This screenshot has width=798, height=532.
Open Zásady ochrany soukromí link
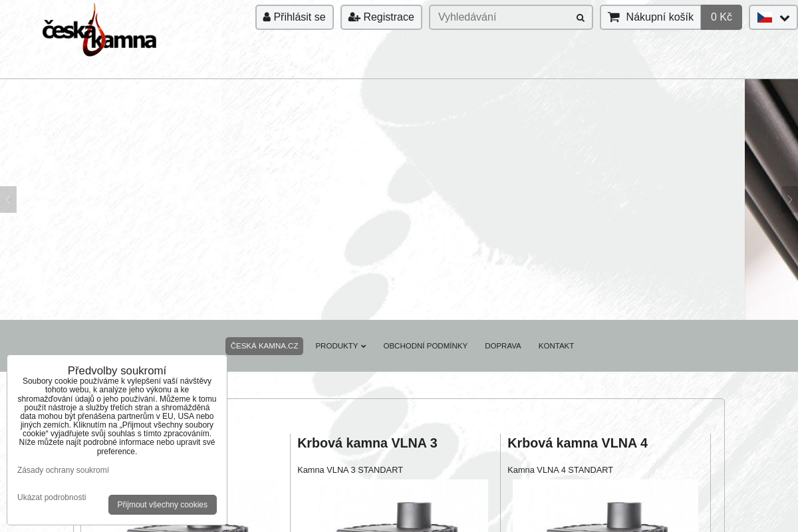[x=63, y=470]
